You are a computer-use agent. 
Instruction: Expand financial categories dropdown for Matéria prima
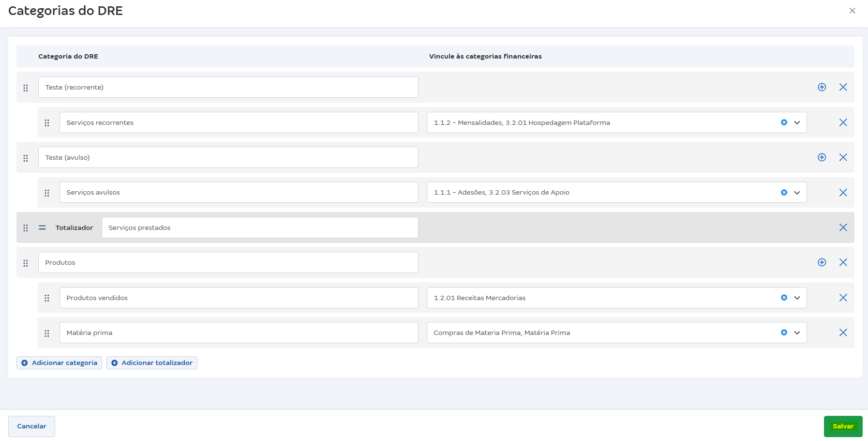tap(797, 333)
